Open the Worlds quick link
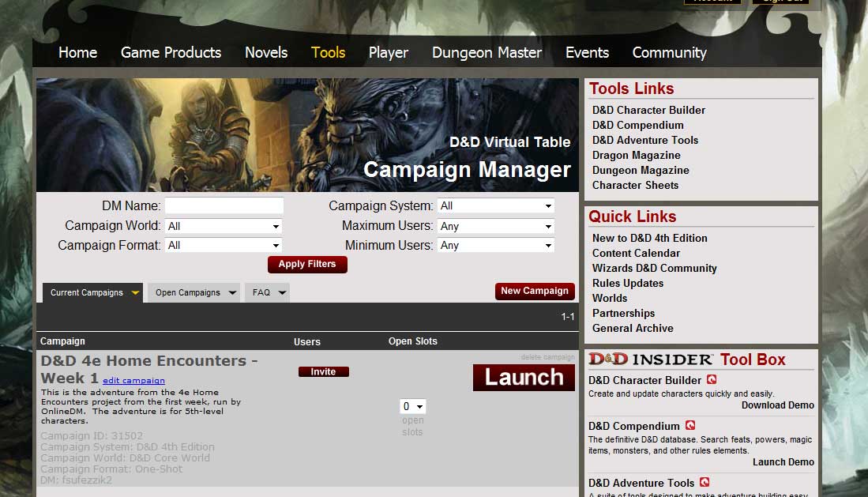The height and width of the screenshot is (497, 868). point(610,298)
